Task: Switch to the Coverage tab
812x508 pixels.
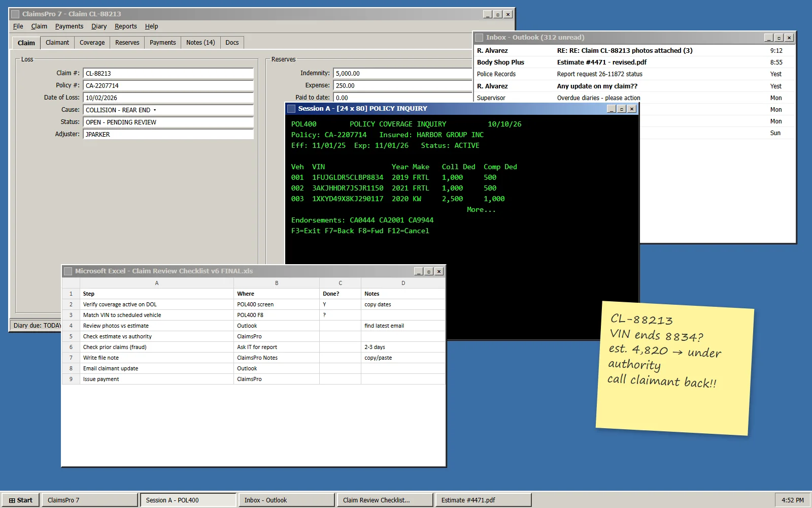Action: coord(92,43)
